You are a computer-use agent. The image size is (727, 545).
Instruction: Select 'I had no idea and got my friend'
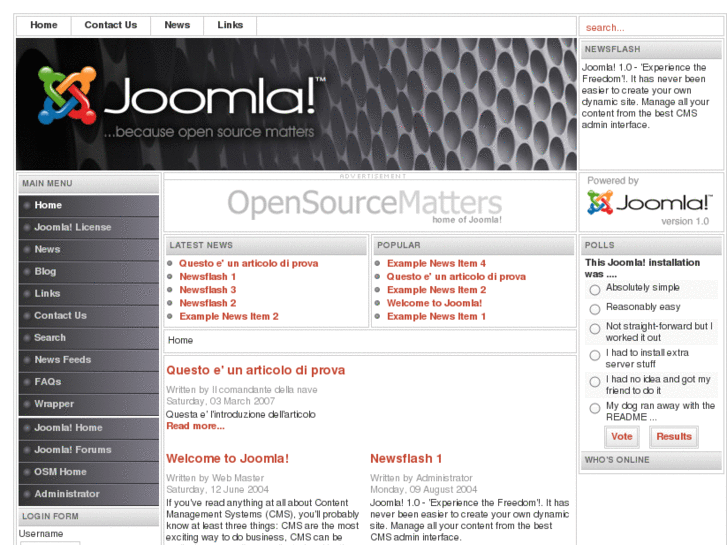pyautogui.click(x=595, y=382)
